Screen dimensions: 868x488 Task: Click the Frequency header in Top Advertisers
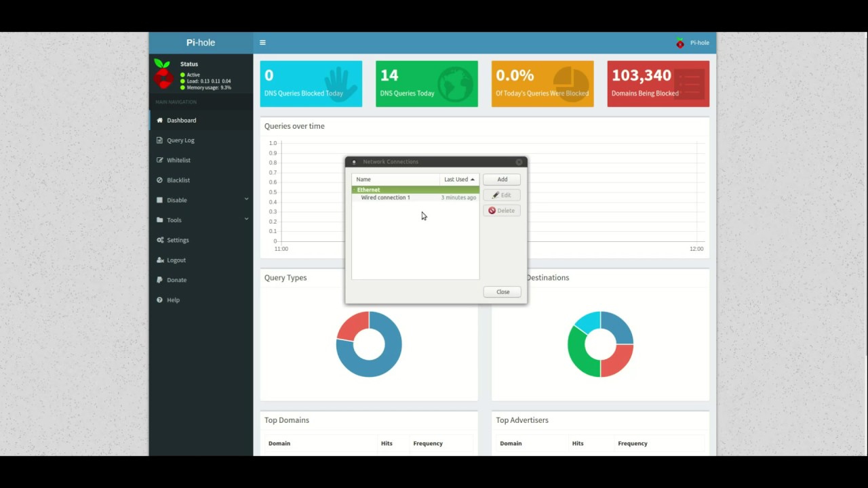click(633, 443)
